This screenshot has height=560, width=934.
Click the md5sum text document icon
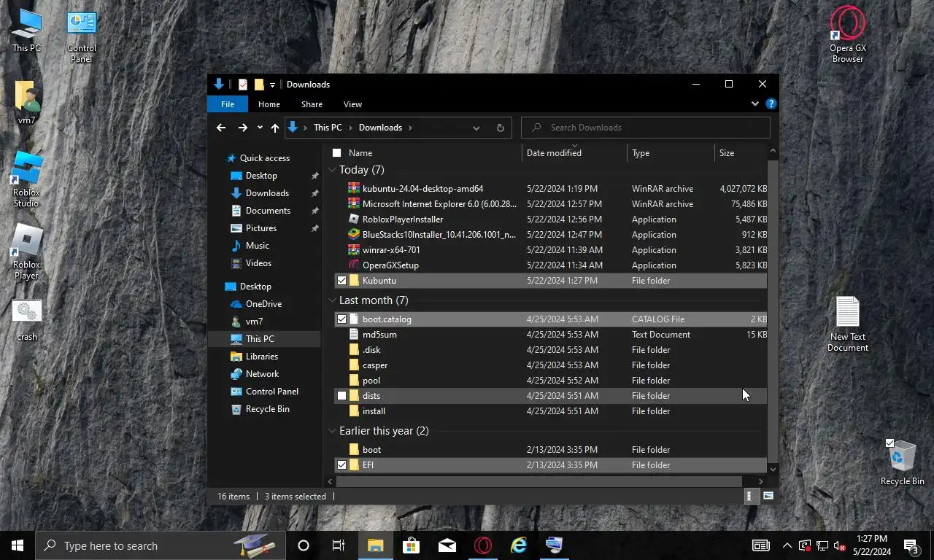pyautogui.click(x=354, y=335)
